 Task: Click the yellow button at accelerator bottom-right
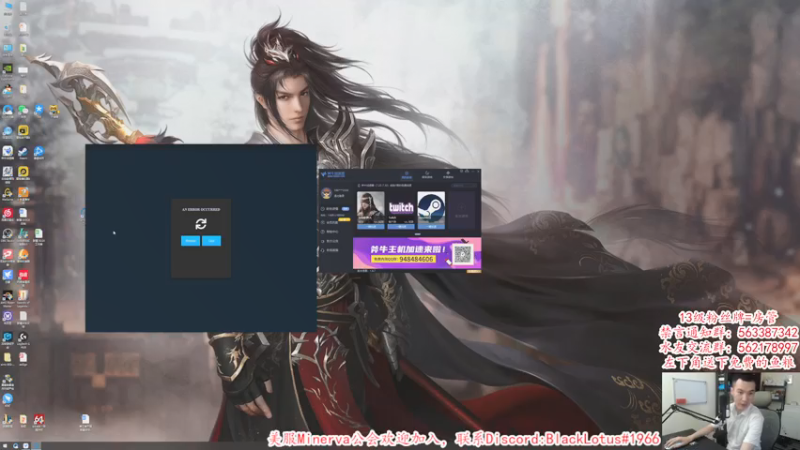pyautogui.click(x=473, y=271)
